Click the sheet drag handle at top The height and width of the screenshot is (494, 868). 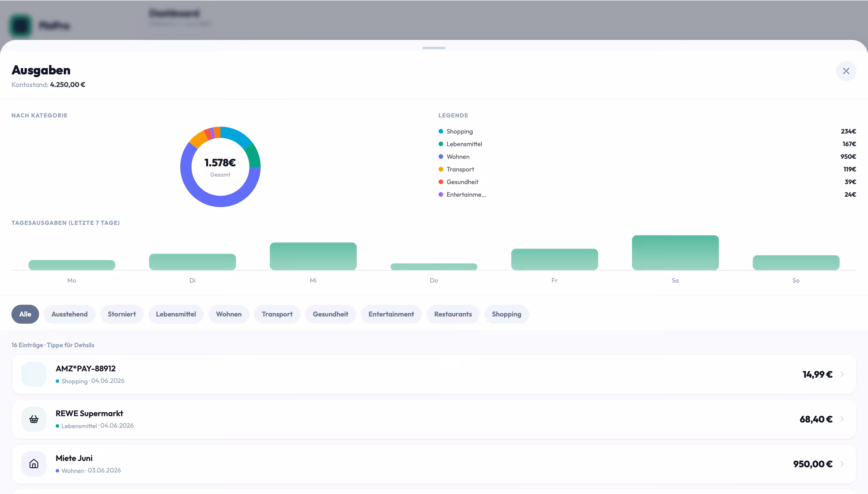pyautogui.click(x=434, y=48)
